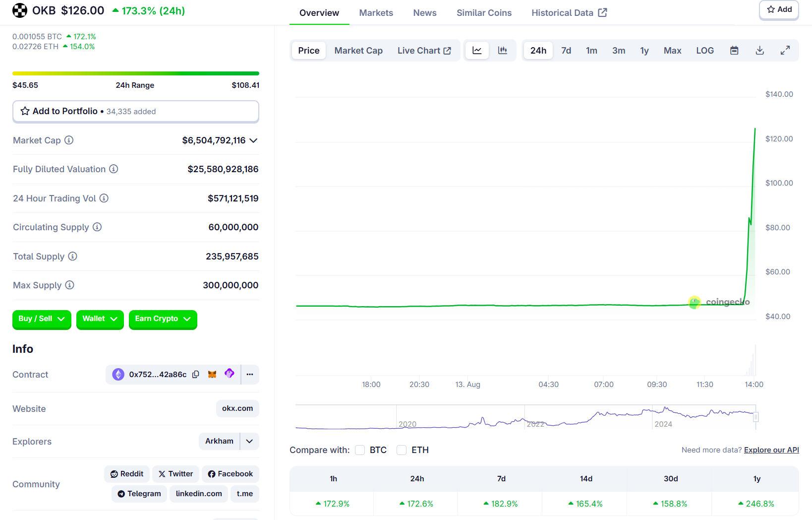
Task: Switch to the Markets tab
Action: 376,13
